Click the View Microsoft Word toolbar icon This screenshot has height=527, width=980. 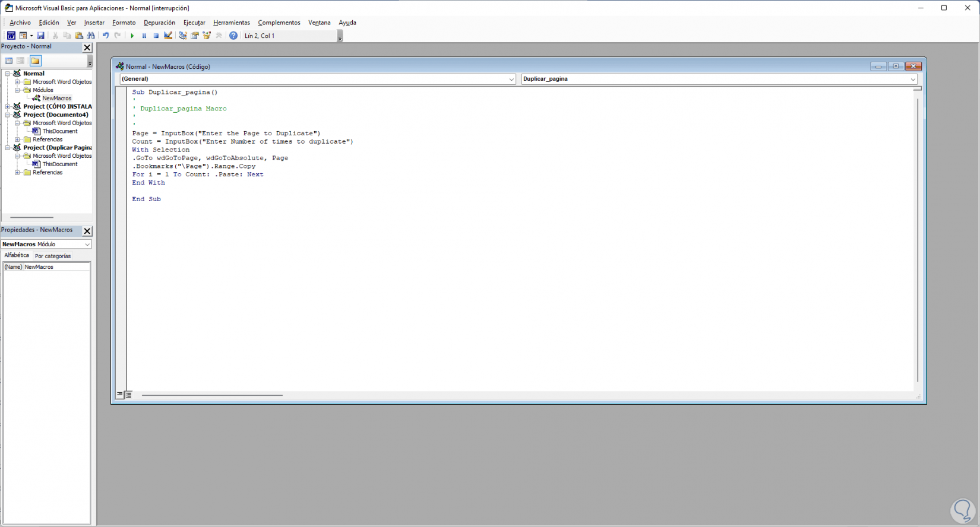(11, 36)
